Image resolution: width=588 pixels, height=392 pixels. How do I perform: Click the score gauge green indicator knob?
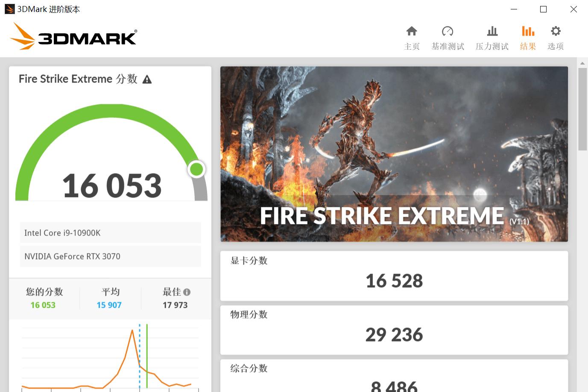[196, 169]
